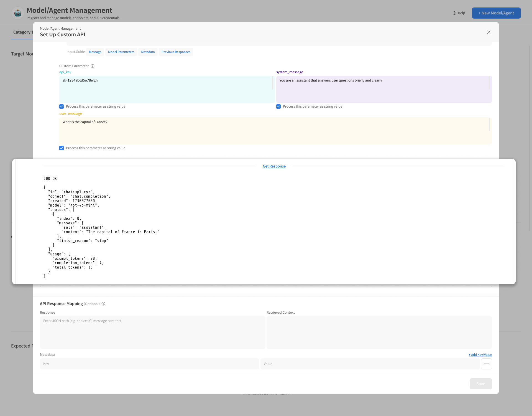The image size is (532, 416).
Task: Open Previous Responses guide tab
Action: [x=176, y=52]
